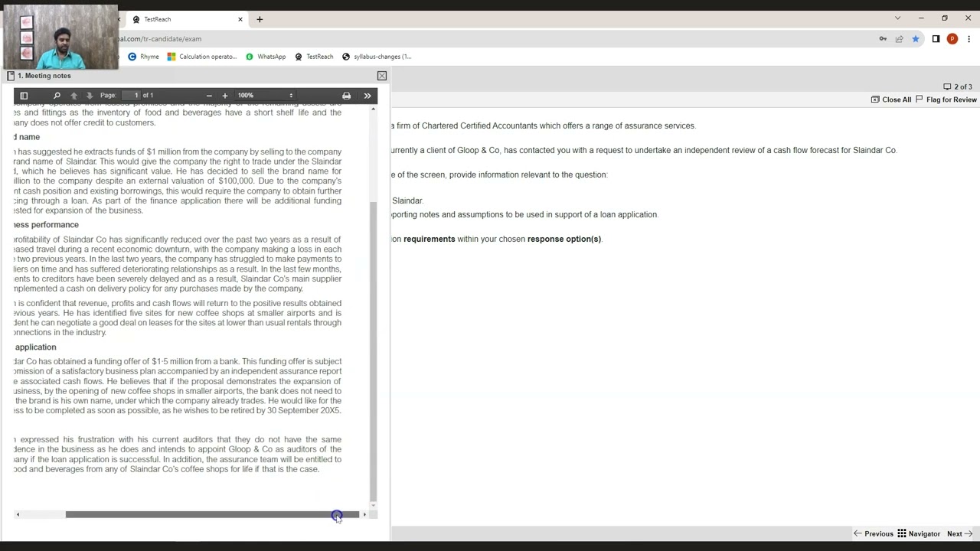Click the horizontal scrollbar right arrow
Viewport: 980px width, 551px height.
(364, 514)
